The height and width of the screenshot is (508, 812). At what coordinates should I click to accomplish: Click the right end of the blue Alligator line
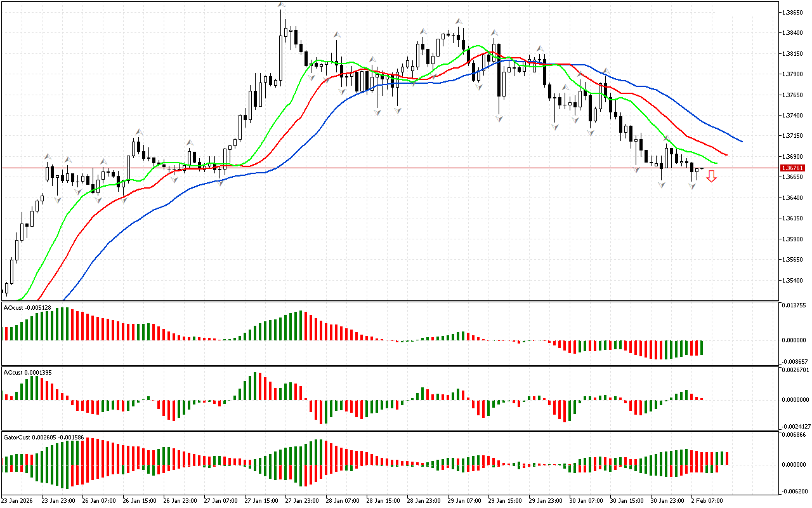pyautogui.click(x=741, y=141)
